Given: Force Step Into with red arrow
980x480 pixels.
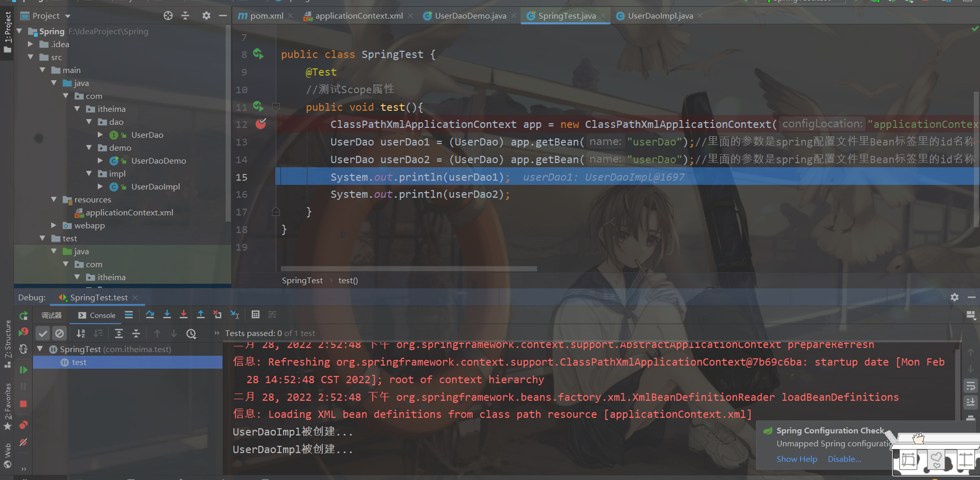Looking at the screenshot, I should [x=184, y=315].
